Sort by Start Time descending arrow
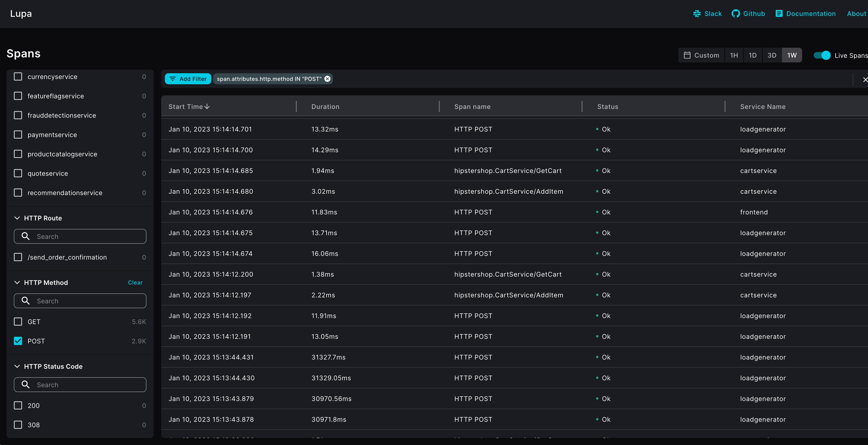The height and width of the screenshot is (445, 868). point(207,106)
